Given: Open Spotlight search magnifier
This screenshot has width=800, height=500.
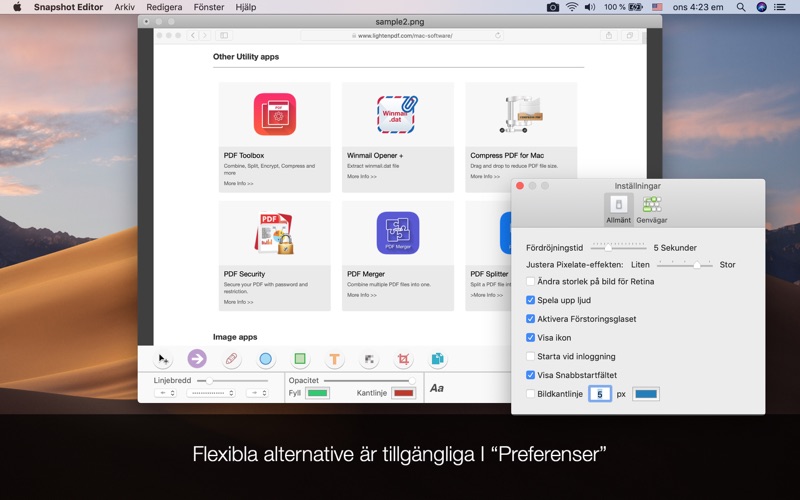Looking at the screenshot, I should (741, 7).
